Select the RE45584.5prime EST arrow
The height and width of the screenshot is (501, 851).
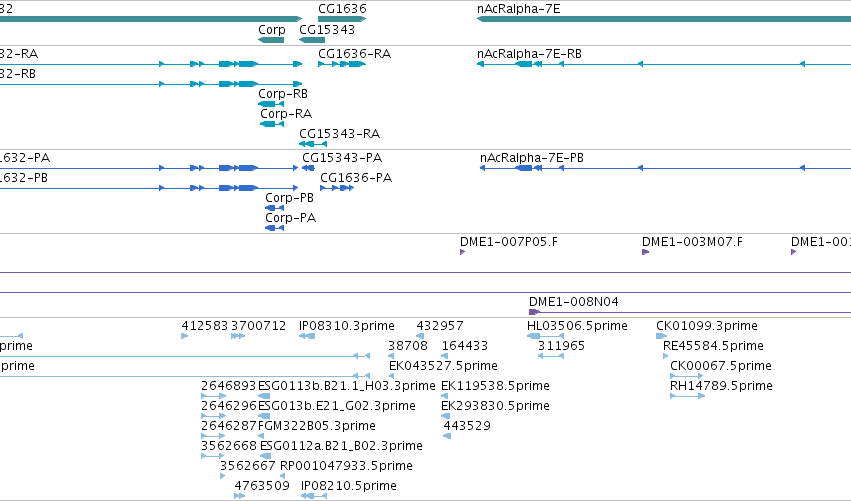tap(665, 356)
